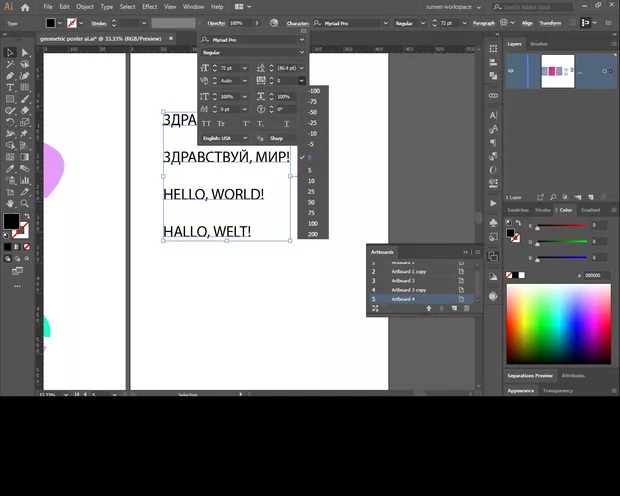Click Locate Object magnifier in Layers panel
620x496 pixels.
click(x=553, y=197)
